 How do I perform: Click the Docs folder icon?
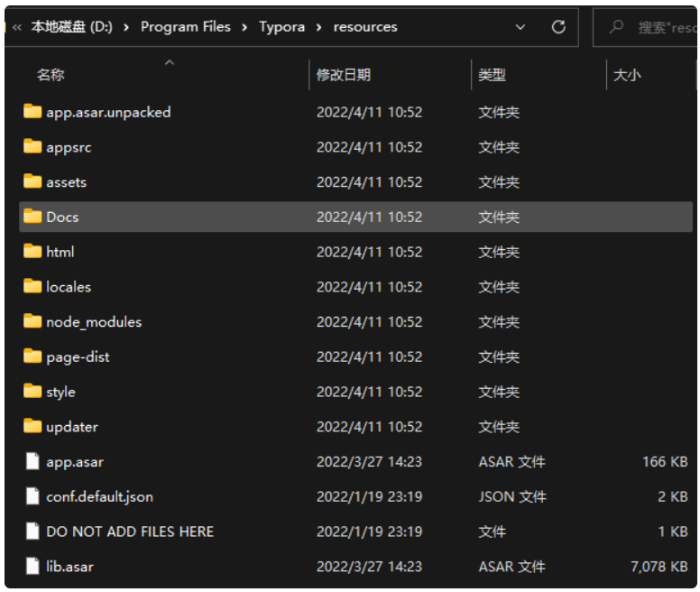coord(32,216)
